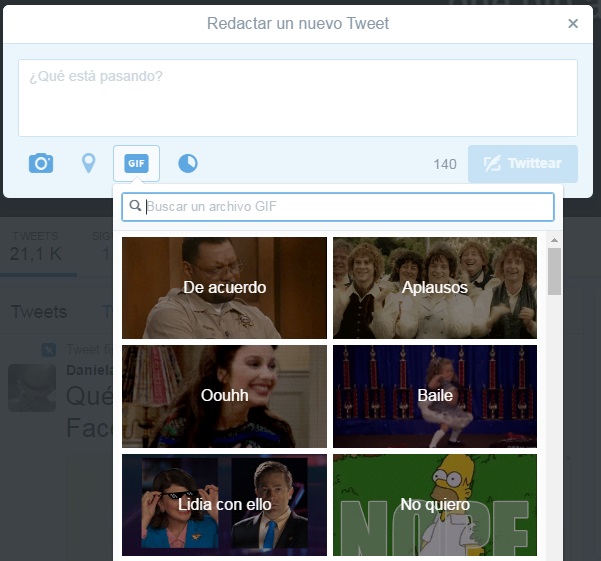Image resolution: width=601 pixels, height=561 pixels.
Task: Open the poll chart icon
Action: click(x=188, y=163)
